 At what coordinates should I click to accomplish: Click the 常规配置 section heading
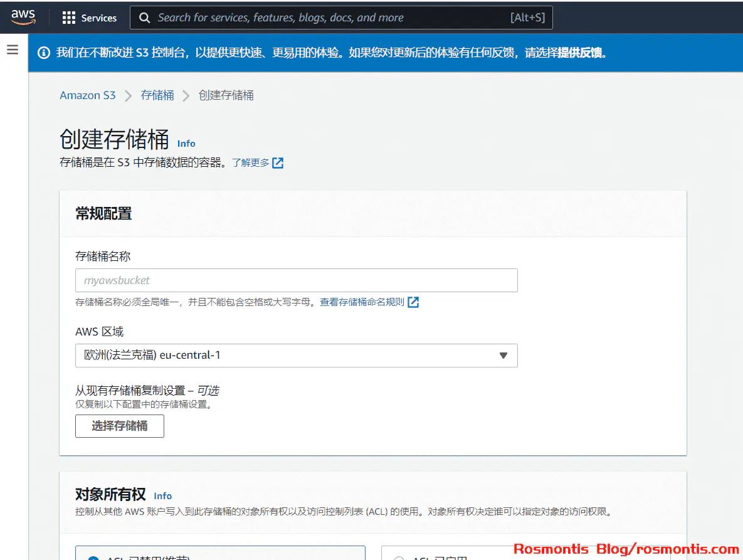[104, 214]
